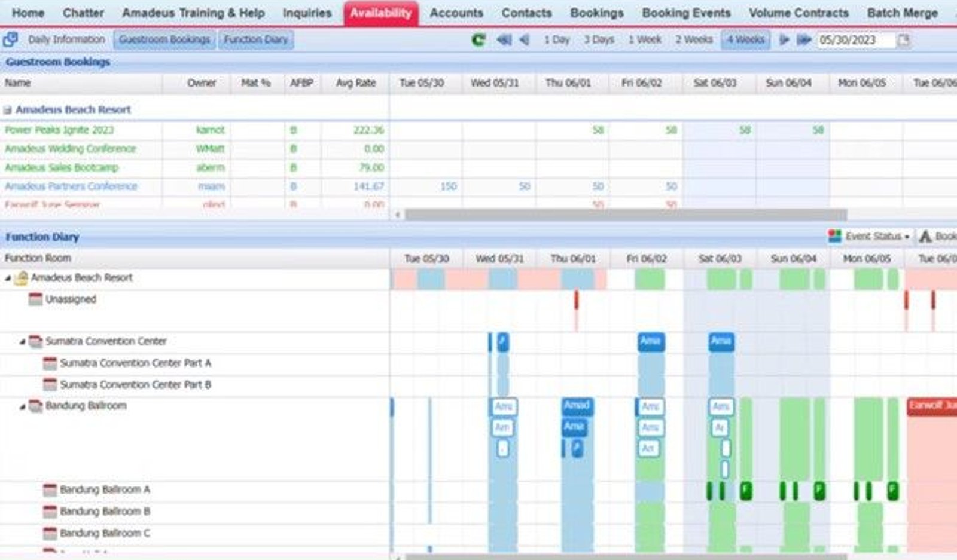Image resolution: width=957 pixels, height=560 pixels.
Task: Set range to 3 Days
Action: coord(599,39)
